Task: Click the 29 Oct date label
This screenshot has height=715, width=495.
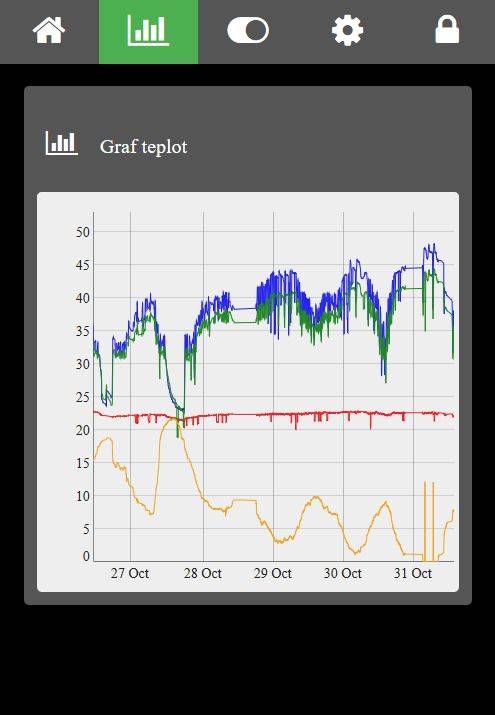Action: click(x=273, y=573)
